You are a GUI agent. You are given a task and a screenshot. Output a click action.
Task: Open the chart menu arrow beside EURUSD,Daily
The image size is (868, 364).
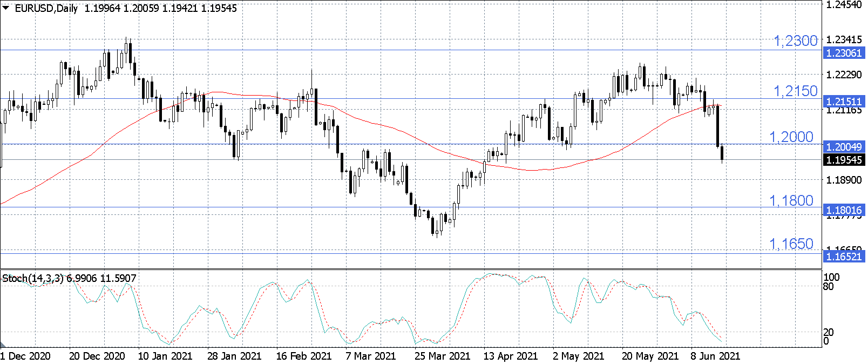6,8
